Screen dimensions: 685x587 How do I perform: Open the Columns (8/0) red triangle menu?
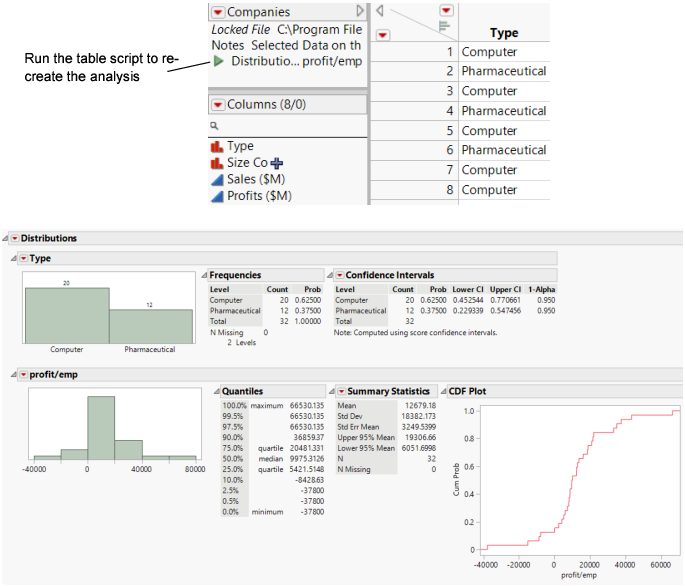[218, 104]
